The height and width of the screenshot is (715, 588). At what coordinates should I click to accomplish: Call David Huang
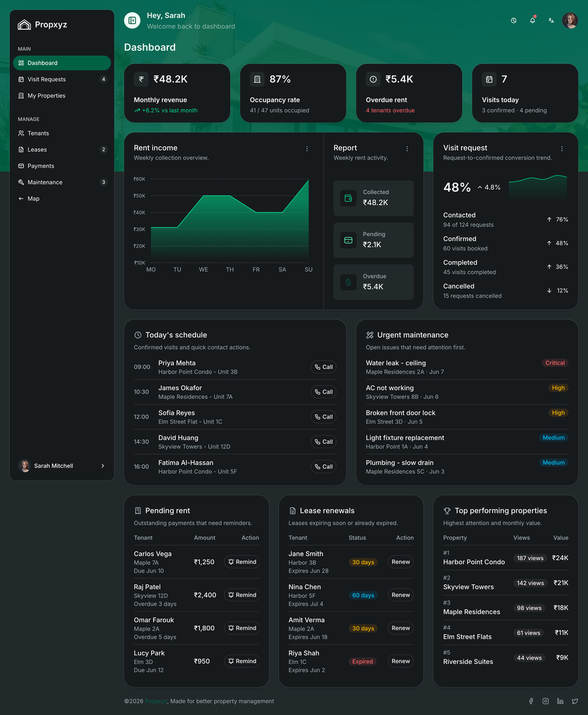click(x=323, y=442)
